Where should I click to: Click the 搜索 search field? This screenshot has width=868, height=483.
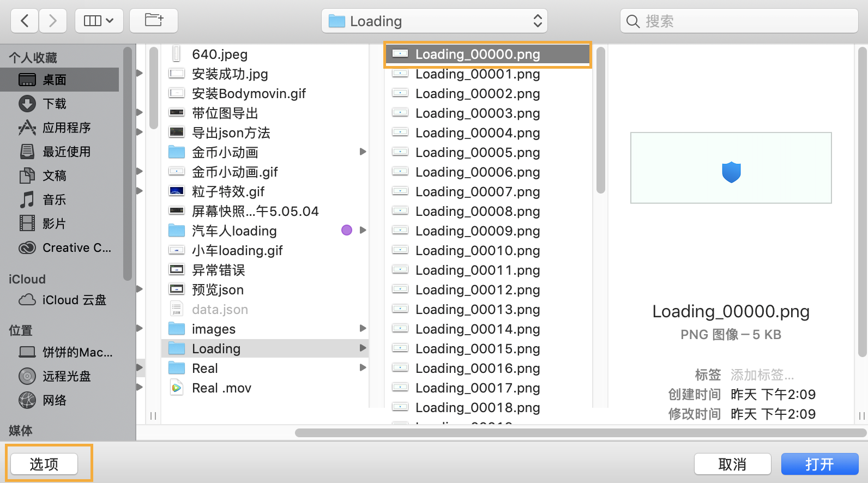[x=739, y=21]
